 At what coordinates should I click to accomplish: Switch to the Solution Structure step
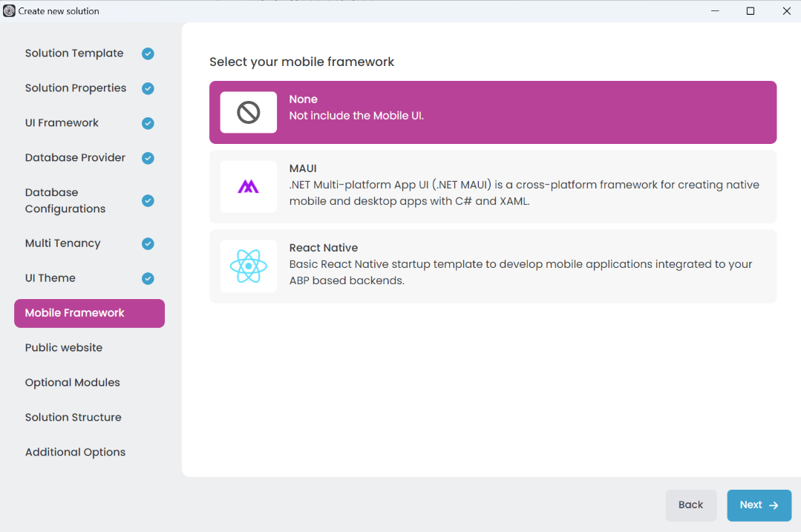point(73,417)
